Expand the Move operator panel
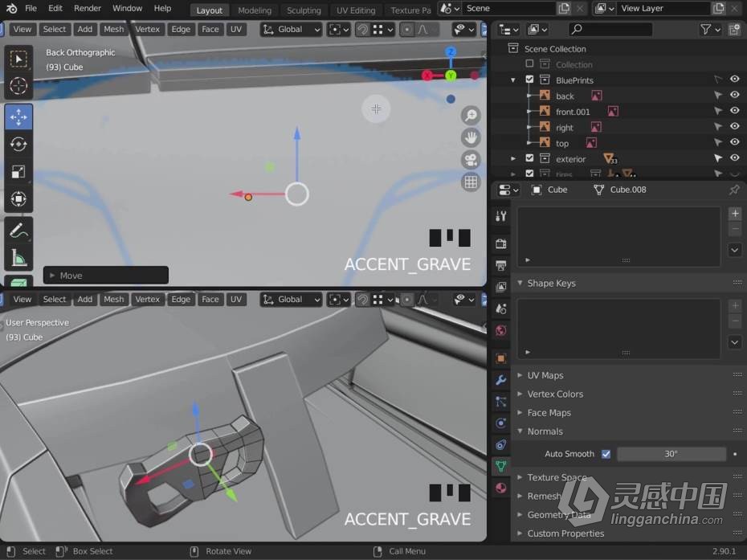Image resolution: width=747 pixels, height=560 pixels. click(52, 276)
